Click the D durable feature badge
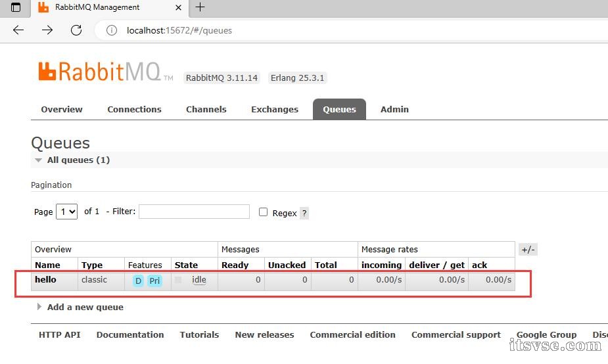This screenshot has height=364, width=608. pos(138,281)
